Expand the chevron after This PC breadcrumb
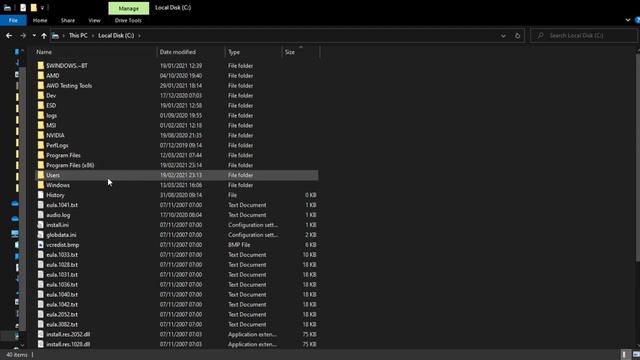The height and width of the screenshot is (360, 640). [x=93, y=36]
